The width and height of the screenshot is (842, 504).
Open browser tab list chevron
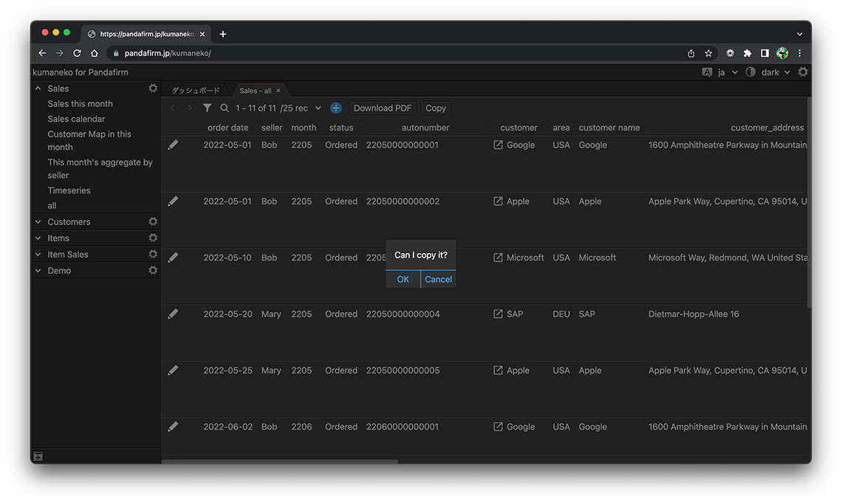(800, 34)
